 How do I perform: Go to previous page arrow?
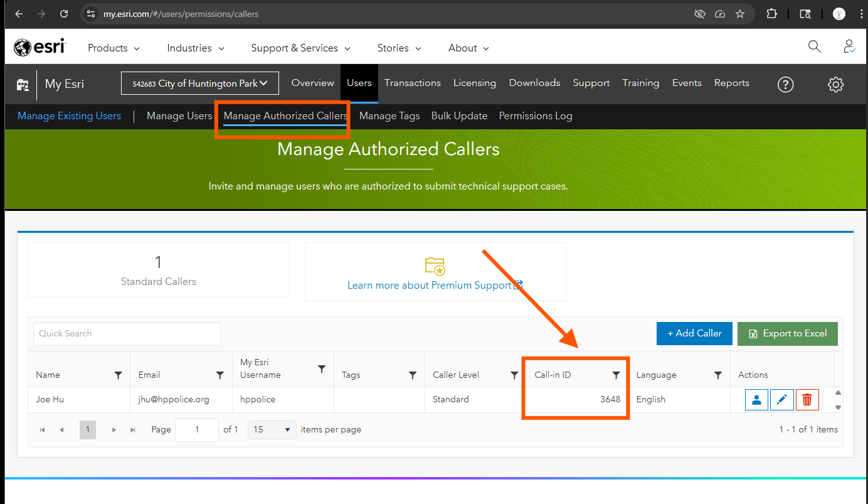[61, 430]
